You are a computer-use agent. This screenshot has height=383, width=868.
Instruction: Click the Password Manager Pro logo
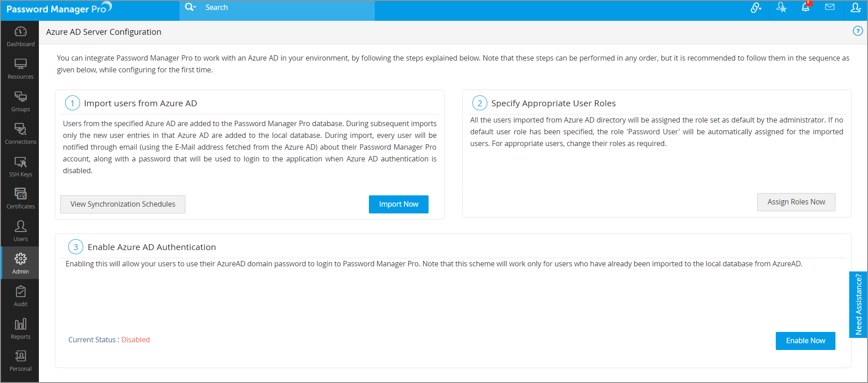(59, 9)
